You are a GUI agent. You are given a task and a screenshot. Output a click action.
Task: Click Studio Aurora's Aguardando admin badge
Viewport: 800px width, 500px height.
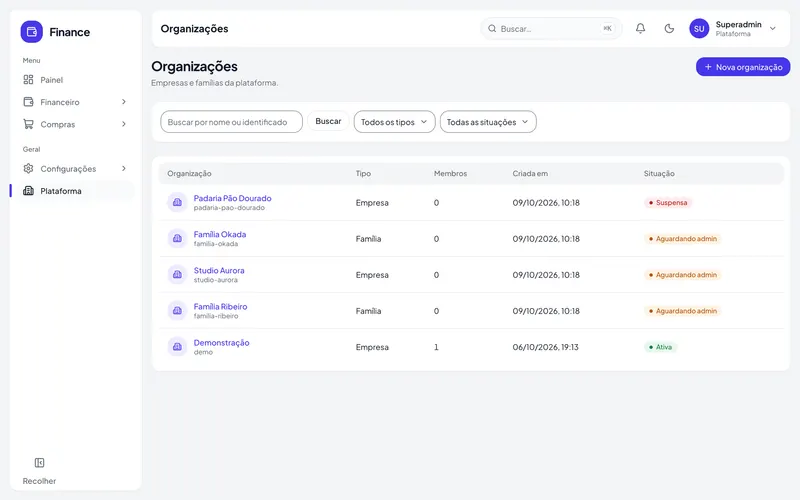coord(683,274)
